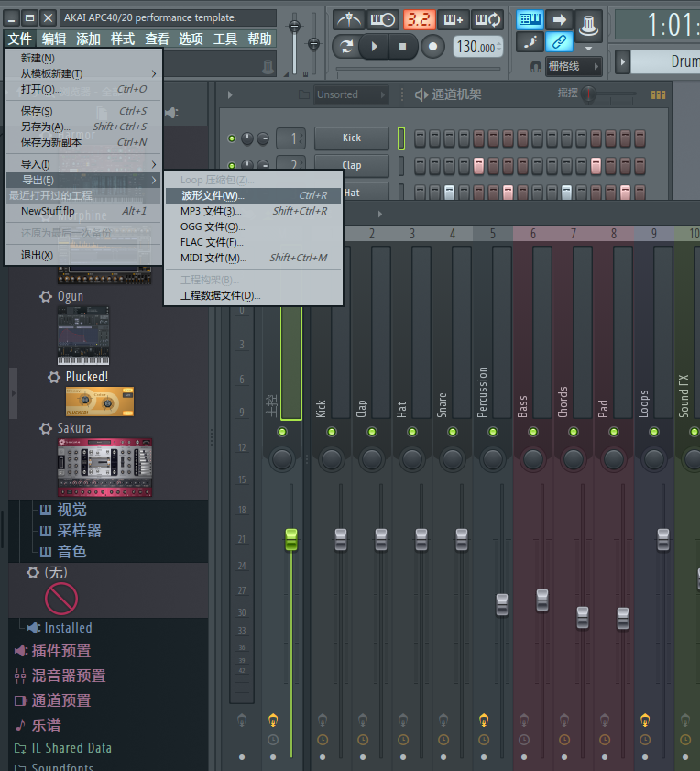
Task: Toggle mute light on Kick mixer track
Action: point(321,432)
